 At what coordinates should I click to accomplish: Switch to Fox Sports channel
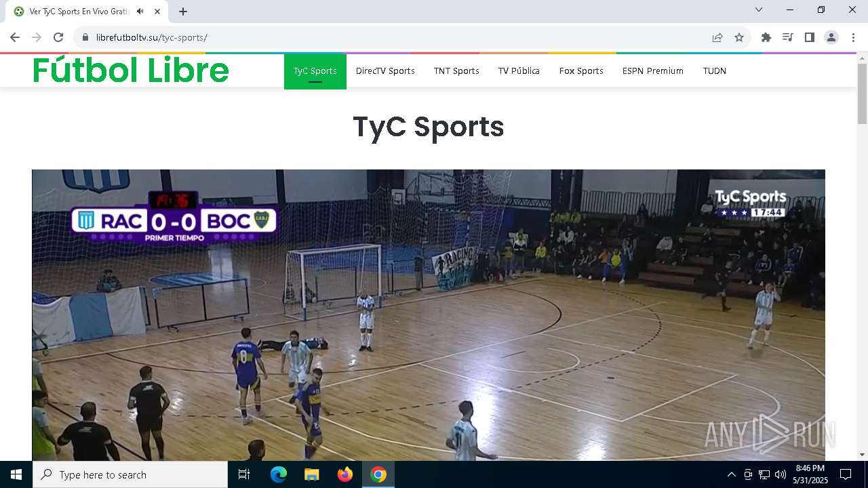click(x=581, y=71)
